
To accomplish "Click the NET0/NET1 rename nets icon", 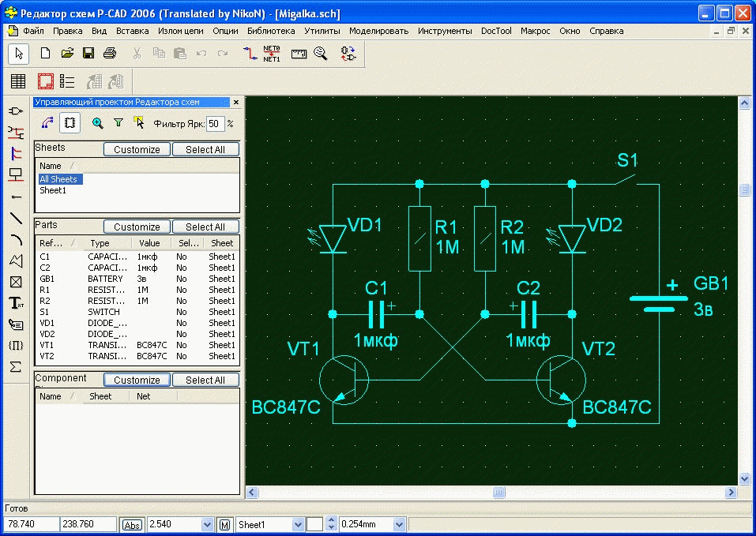I will tap(272, 54).
